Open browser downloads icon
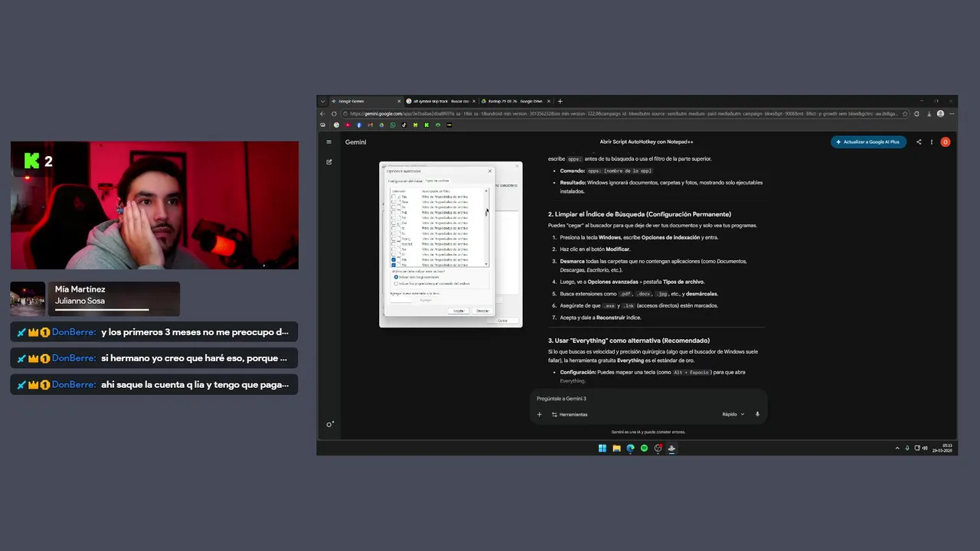 pyautogui.click(x=929, y=113)
